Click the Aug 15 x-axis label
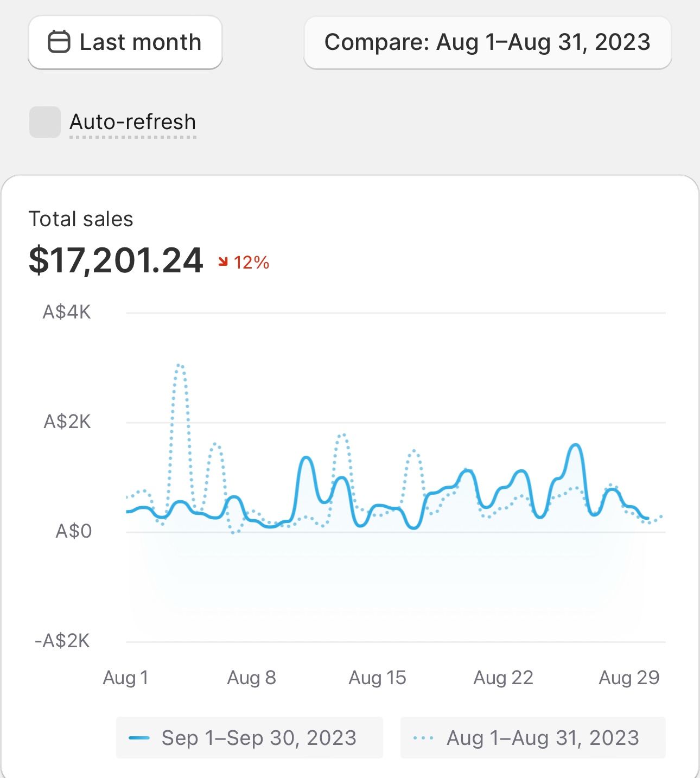The image size is (700, 778). (377, 678)
